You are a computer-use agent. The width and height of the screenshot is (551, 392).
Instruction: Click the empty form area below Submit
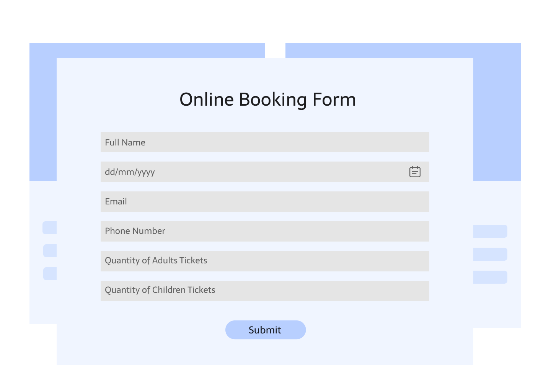point(265,353)
